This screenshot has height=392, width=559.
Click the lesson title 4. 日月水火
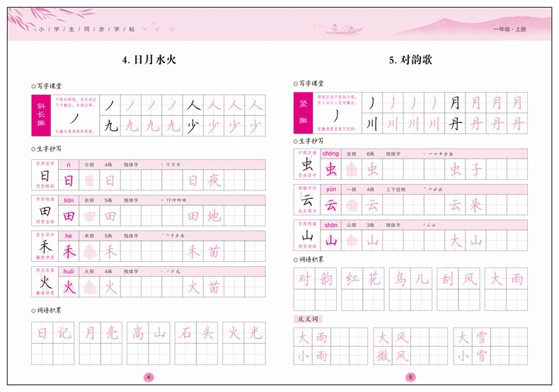pos(149,60)
